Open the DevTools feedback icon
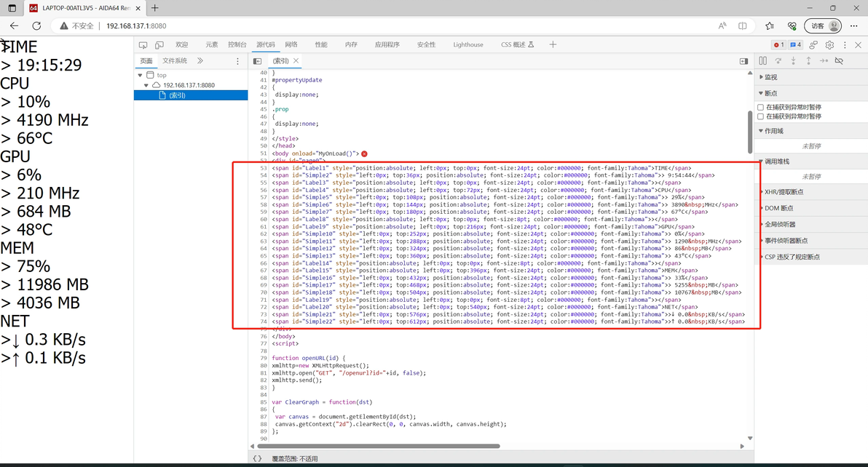The height and width of the screenshot is (467, 868). pyautogui.click(x=813, y=45)
